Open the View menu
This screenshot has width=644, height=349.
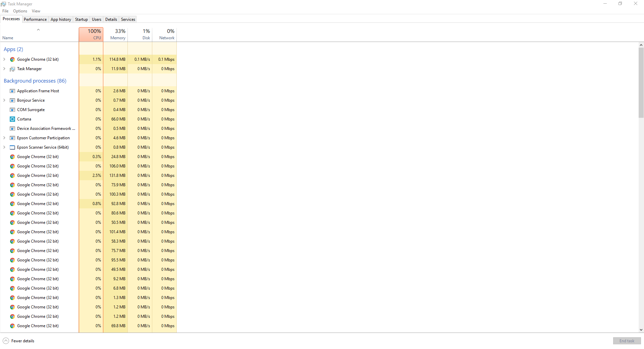pyautogui.click(x=36, y=11)
